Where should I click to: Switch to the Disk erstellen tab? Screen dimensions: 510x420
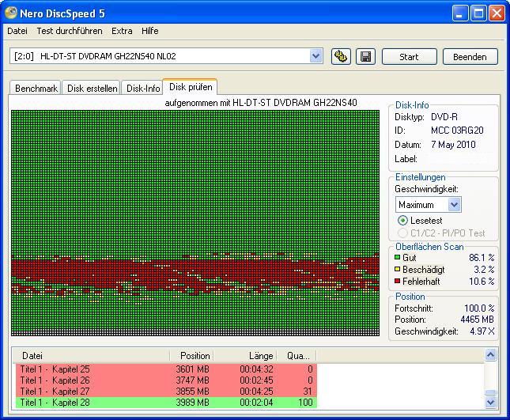[93, 89]
